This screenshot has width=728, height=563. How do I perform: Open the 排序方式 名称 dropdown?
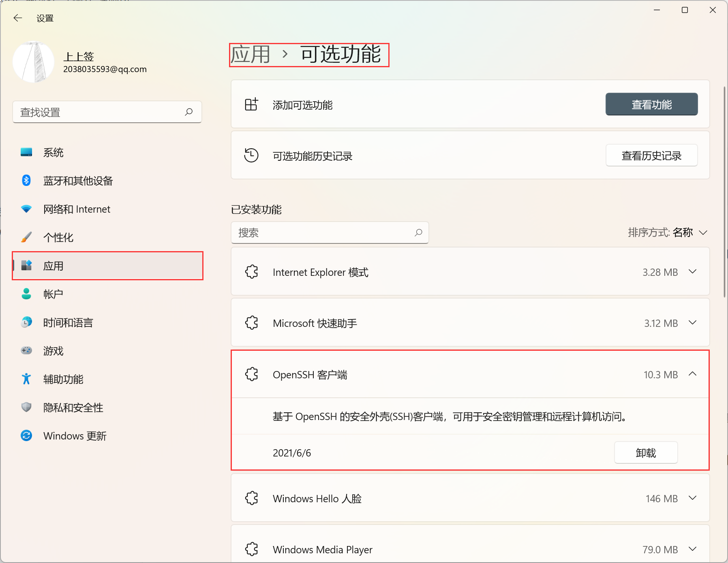pyautogui.click(x=668, y=232)
